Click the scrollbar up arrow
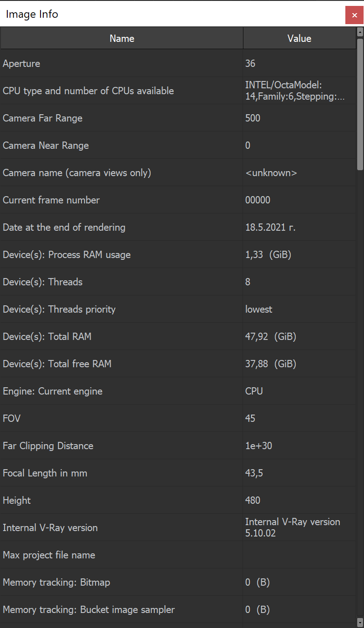Screen dimensions: 364x628 coord(360,32)
